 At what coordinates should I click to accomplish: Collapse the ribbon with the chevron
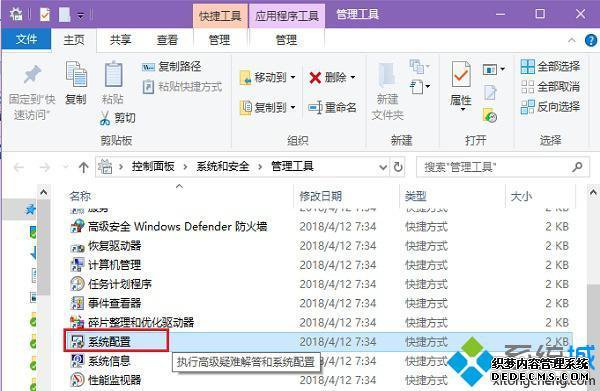pyautogui.click(x=572, y=40)
